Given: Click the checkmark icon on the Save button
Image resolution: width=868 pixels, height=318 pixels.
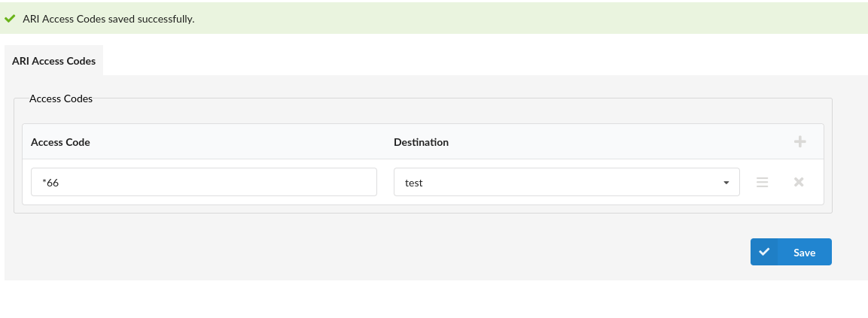Looking at the screenshot, I should click(x=764, y=252).
